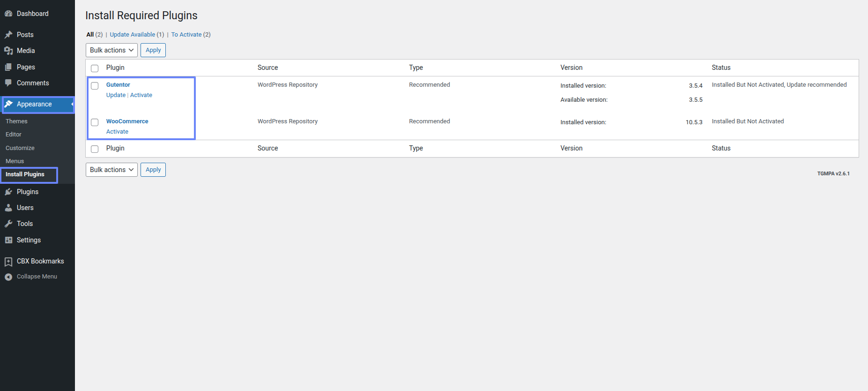Click the Posts pushpin icon
868x391 pixels.
tap(8, 35)
